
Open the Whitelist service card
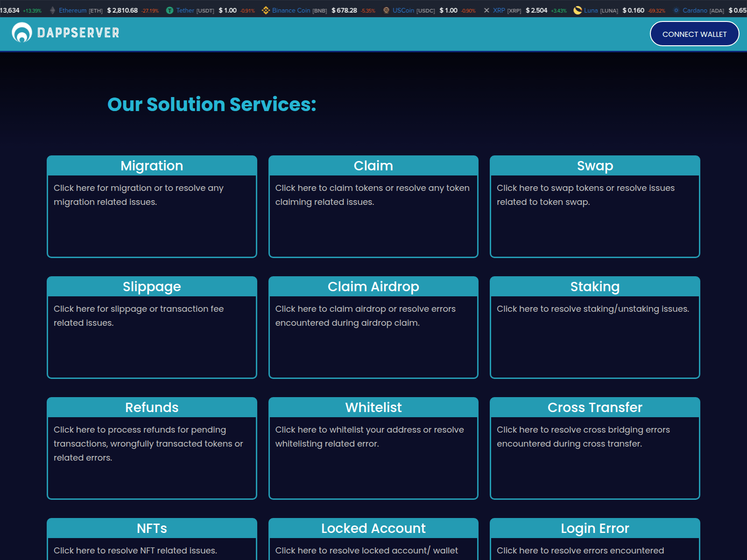tap(373, 448)
